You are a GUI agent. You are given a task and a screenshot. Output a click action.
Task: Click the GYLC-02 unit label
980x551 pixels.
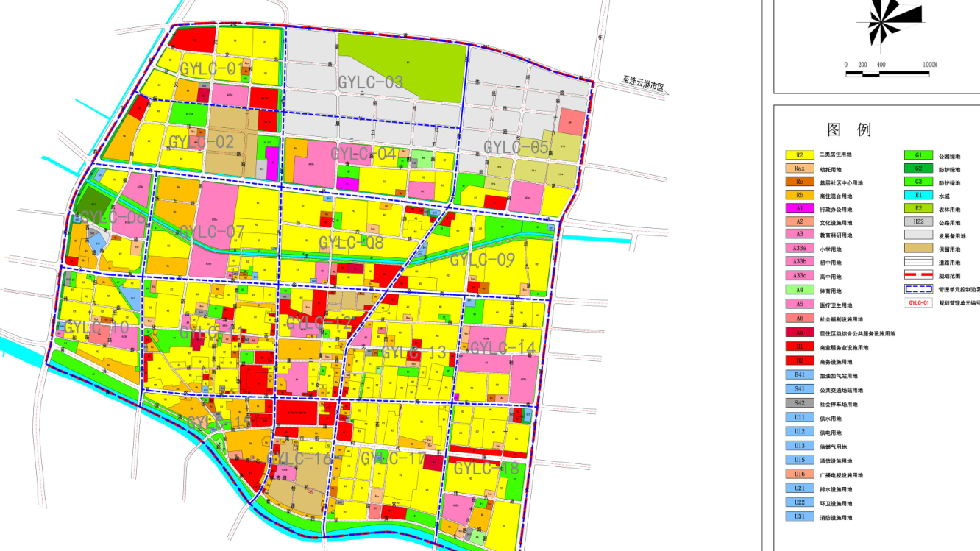(x=201, y=141)
